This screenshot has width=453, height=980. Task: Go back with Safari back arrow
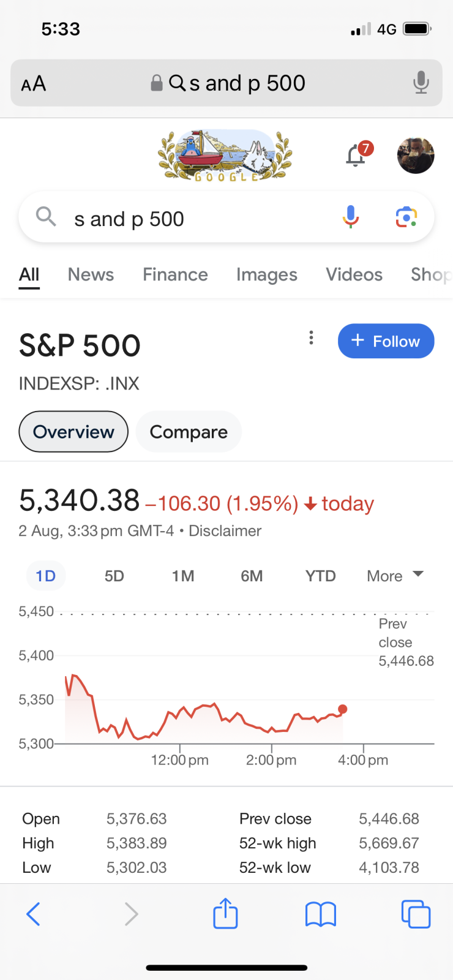pos(34,914)
